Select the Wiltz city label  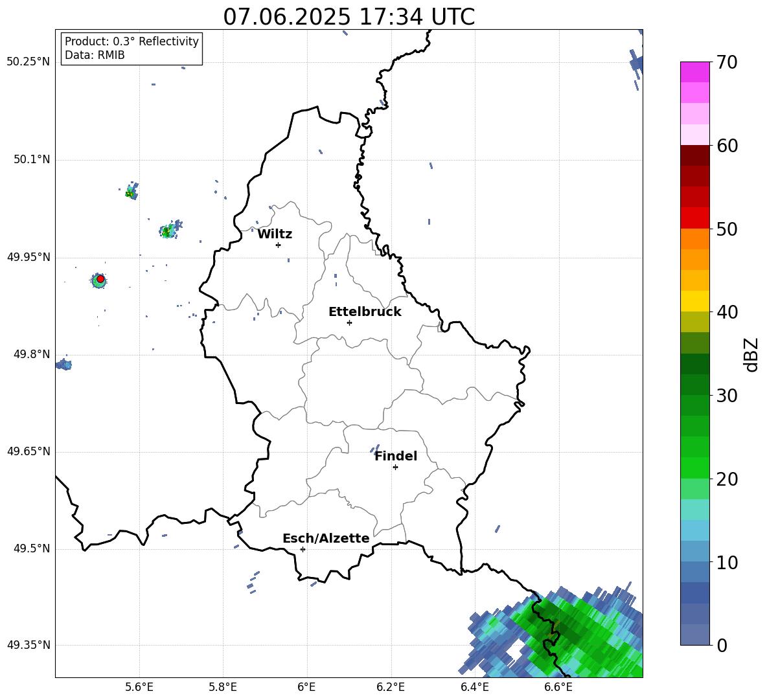[x=275, y=234]
